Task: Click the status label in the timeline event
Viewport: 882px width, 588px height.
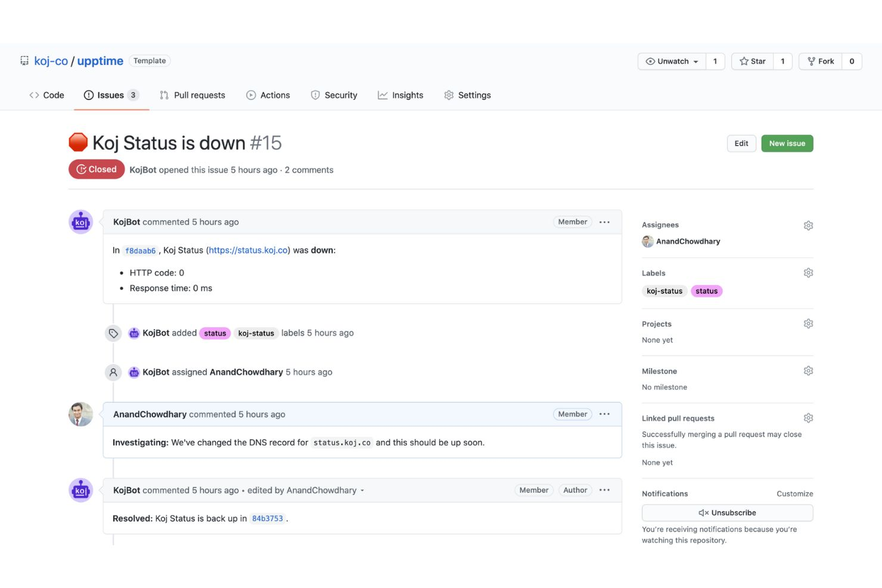Action: tap(215, 334)
